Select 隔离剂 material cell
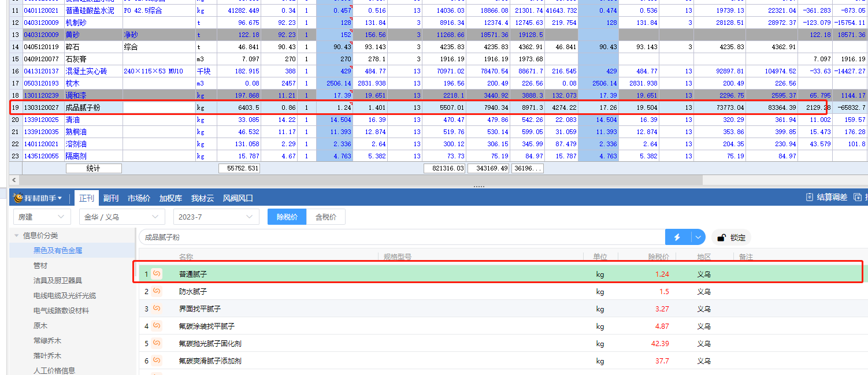 pos(93,156)
